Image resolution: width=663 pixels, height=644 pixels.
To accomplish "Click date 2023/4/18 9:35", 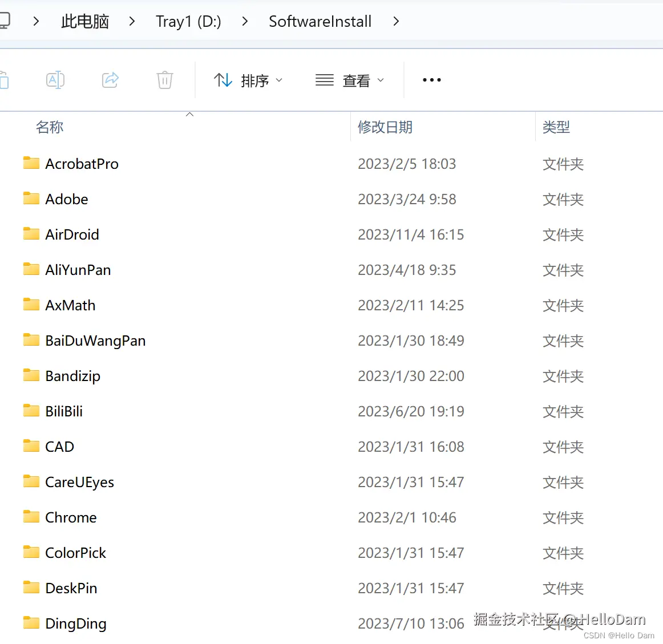I will coord(407,270).
